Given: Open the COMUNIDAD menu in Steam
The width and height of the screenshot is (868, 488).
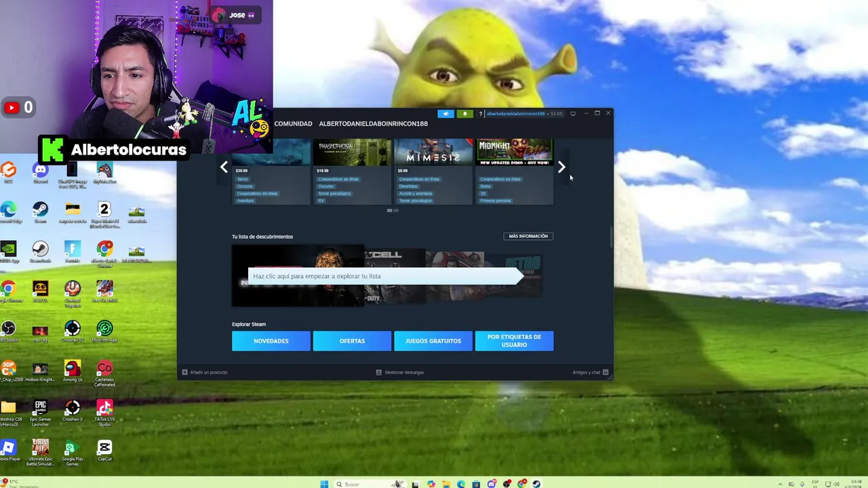Looking at the screenshot, I should (293, 123).
